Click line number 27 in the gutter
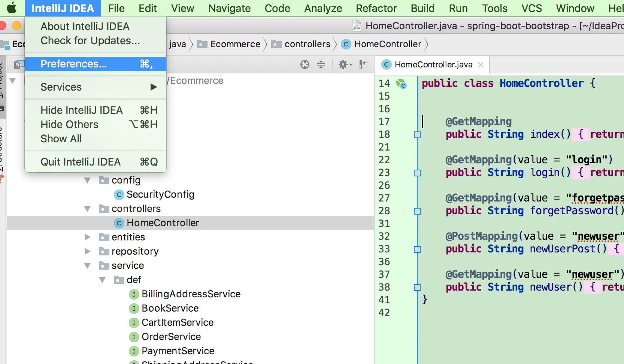 [384, 198]
